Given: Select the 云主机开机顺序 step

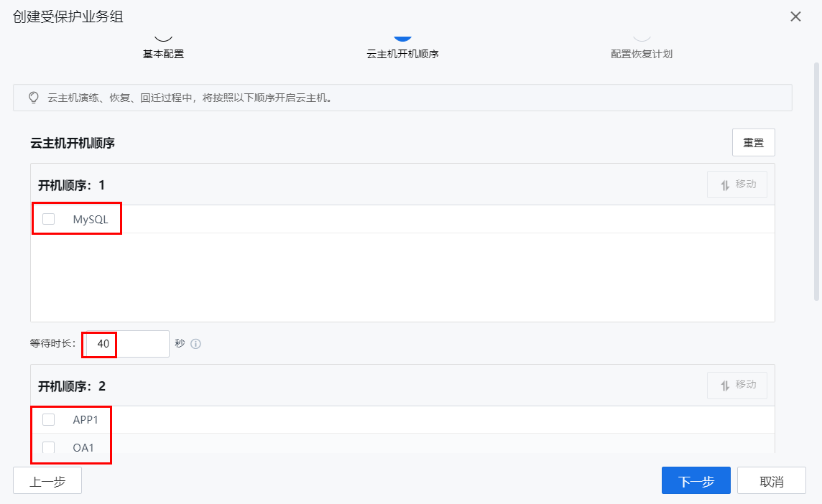Looking at the screenshot, I should click(x=402, y=53).
